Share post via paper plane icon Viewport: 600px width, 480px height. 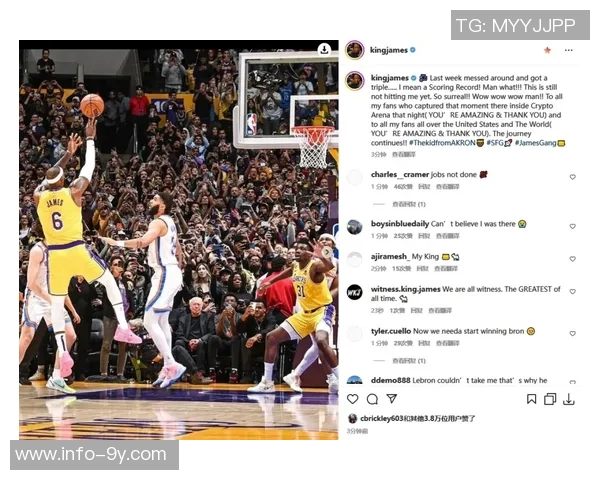[x=391, y=398]
